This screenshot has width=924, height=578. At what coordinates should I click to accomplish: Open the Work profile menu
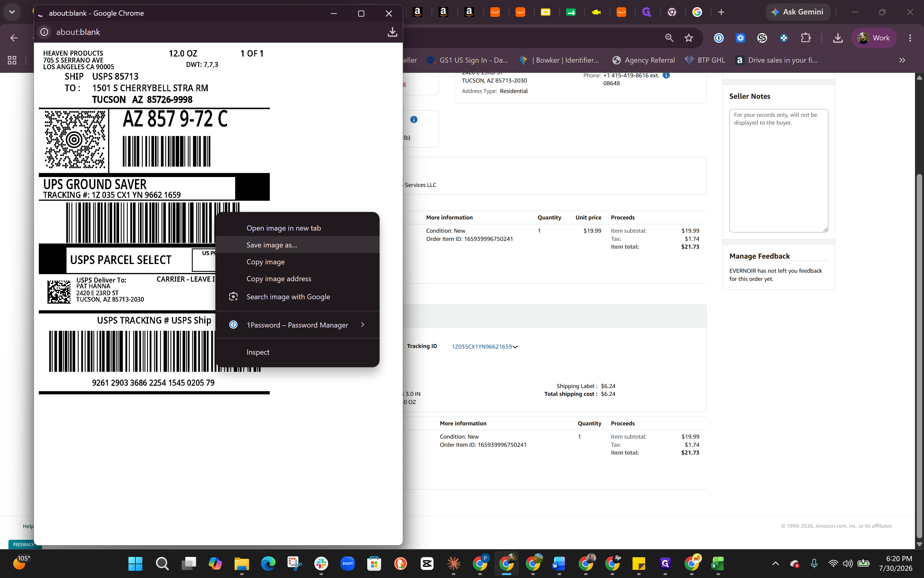point(873,38)
